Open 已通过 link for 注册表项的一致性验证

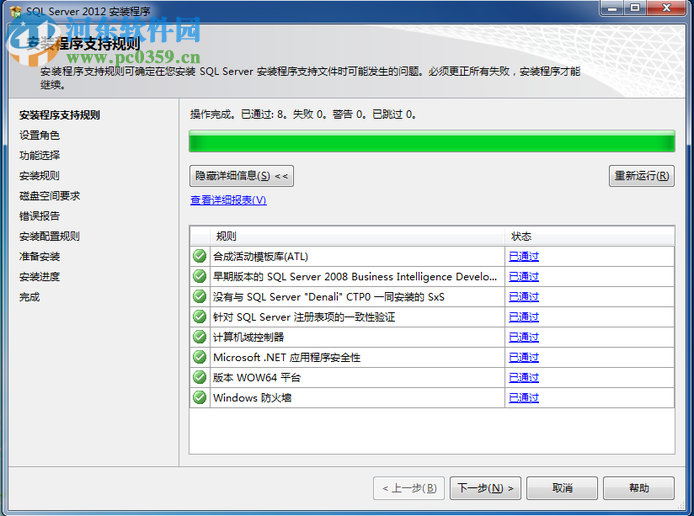[524, 317]
